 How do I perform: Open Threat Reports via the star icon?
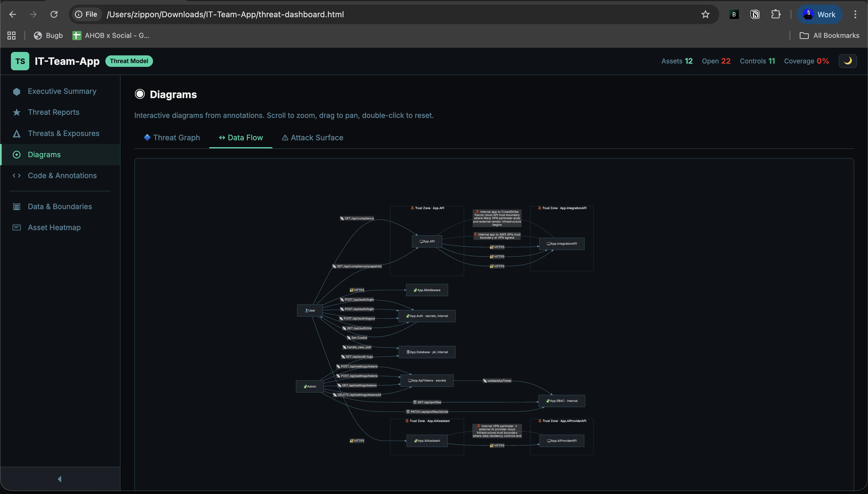(16, 112)
